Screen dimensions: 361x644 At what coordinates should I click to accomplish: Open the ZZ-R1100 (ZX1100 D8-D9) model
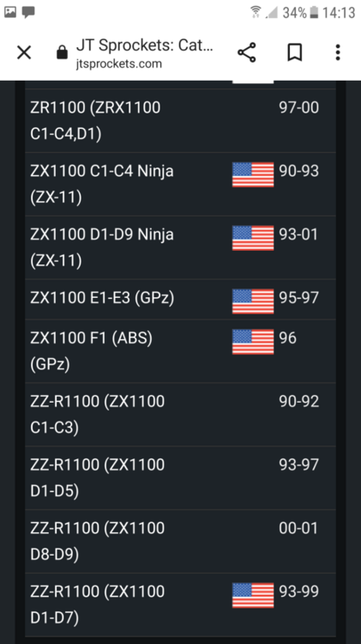click(x=180, y=541)
